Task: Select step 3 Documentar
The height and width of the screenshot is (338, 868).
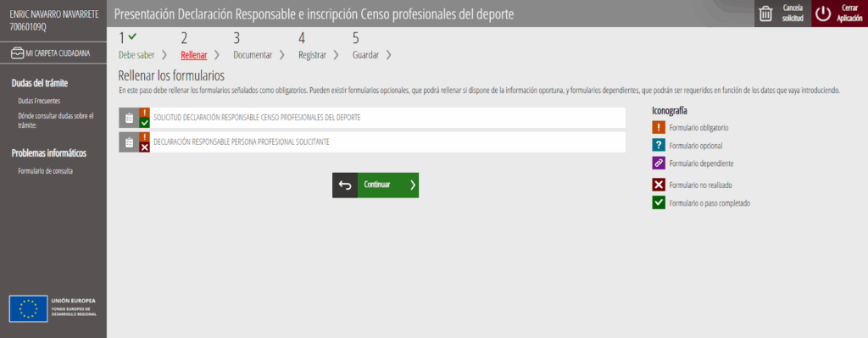Action: click(x=253, y=55)
